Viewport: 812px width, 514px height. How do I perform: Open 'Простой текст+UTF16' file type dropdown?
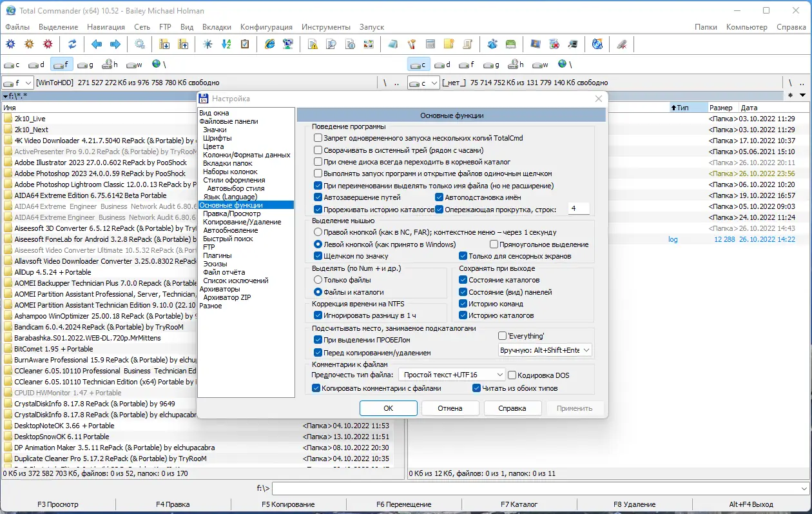[452, 375]
